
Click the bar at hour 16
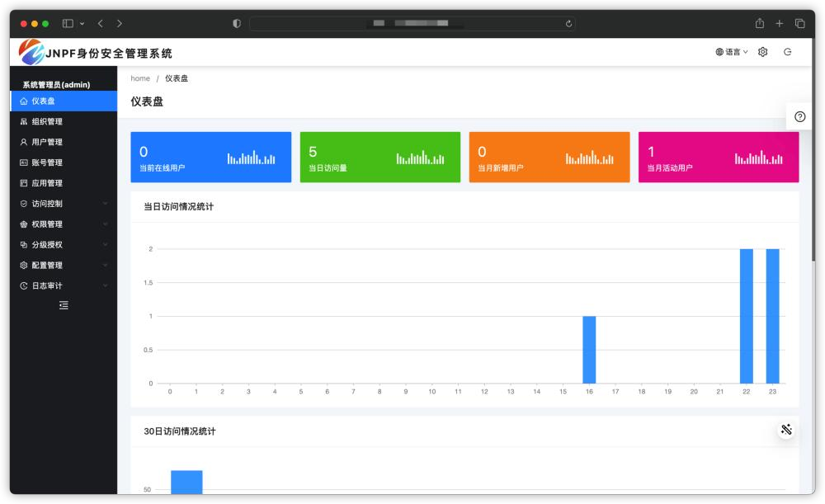pos(589,350)
